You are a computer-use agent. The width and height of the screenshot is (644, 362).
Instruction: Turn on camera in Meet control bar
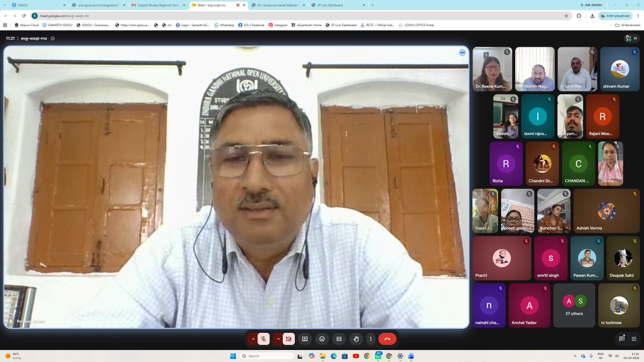(x=289, y=339)
